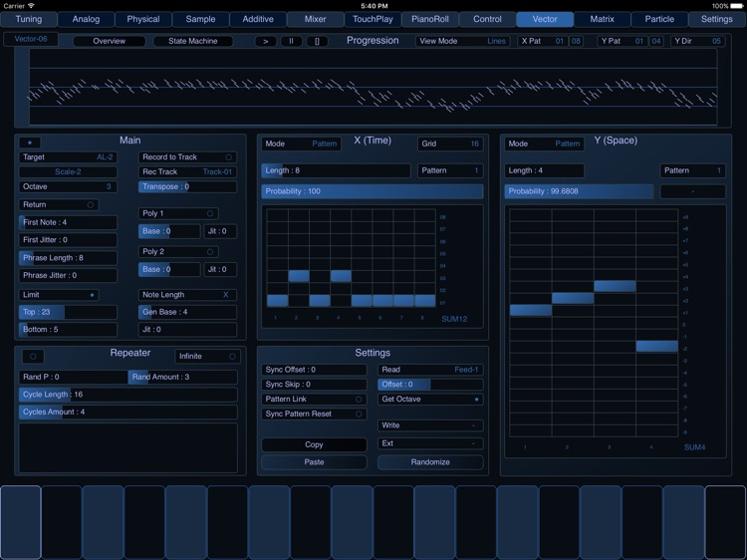Image resolution: width=747 pixels, height=560 pixels.
Task: Open Rec Track Track-01 selector
Action: [x=187, y=171]
